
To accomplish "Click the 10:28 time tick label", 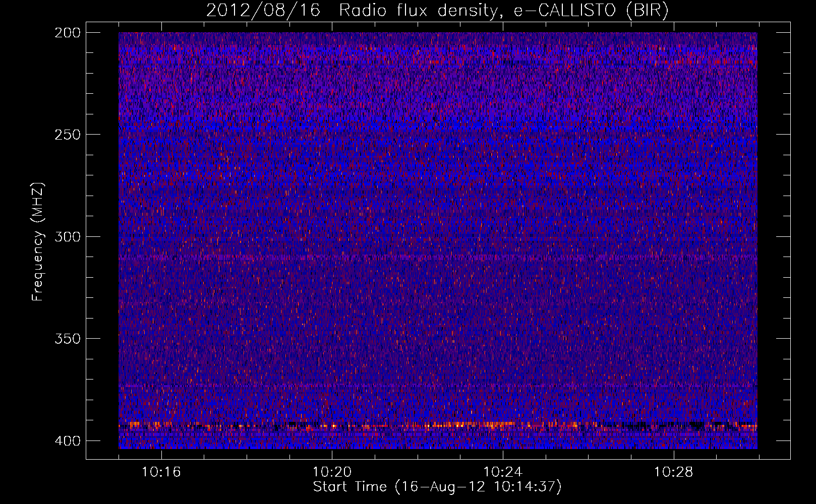I will click(x=674, y=472).
